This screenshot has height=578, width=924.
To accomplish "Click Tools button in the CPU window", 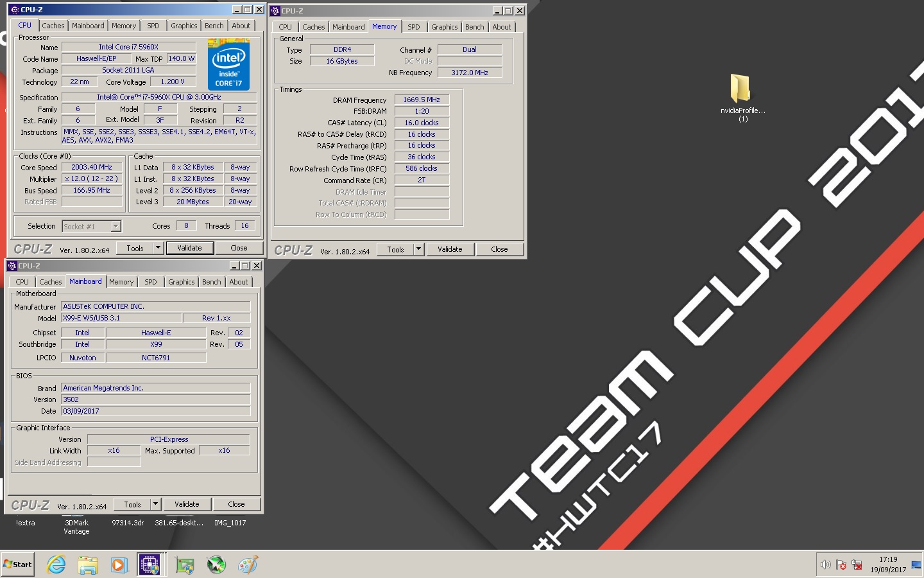I will [135, 248].
